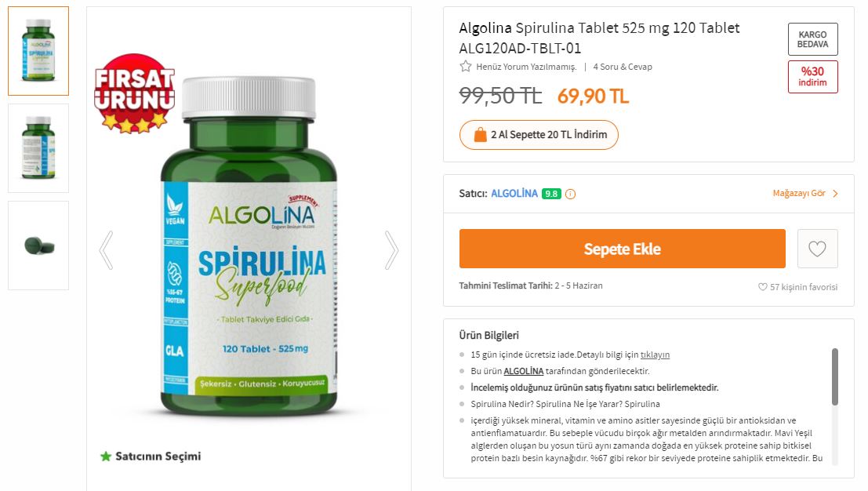Select the bottle back label thumbnail
This screenshot has width=868, height=491.
click(38, 147)
